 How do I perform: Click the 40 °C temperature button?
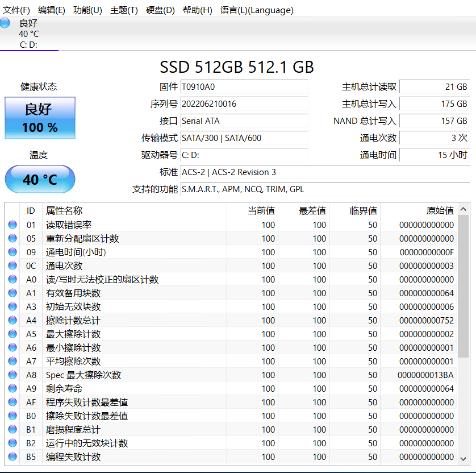pos(40,179)
